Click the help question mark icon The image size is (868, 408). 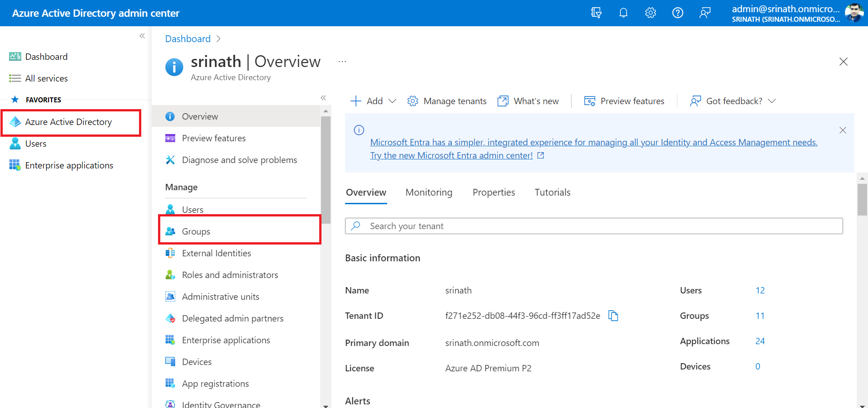pyautogui.click(x=677, y=13)
